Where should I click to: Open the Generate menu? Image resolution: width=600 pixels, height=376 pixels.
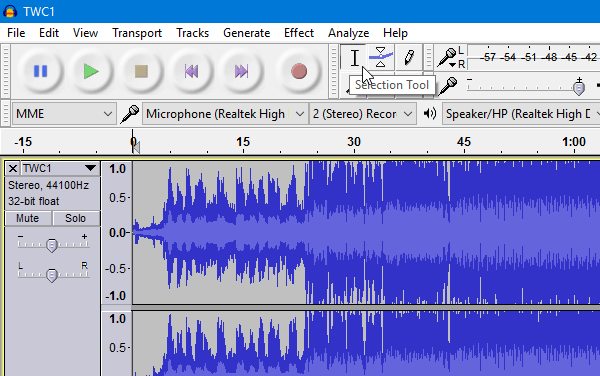[246, 33]
